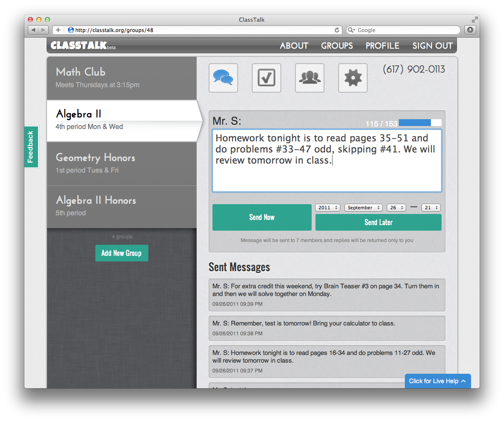Open the ABOUT nav item

coord(294,46)
